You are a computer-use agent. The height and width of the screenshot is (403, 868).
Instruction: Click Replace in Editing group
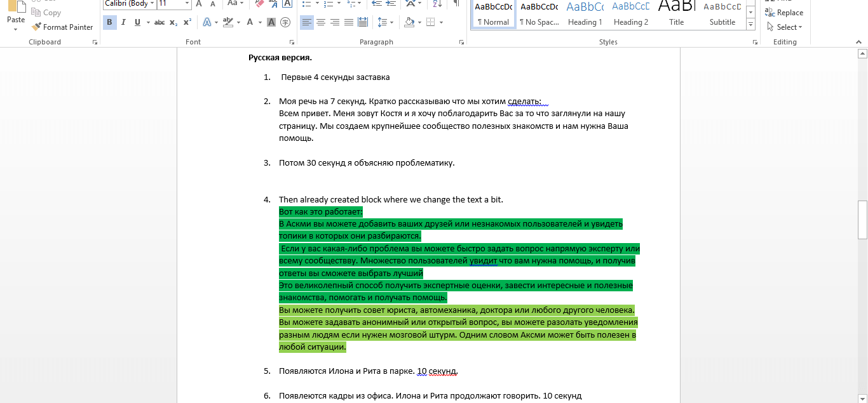[784, 13]
